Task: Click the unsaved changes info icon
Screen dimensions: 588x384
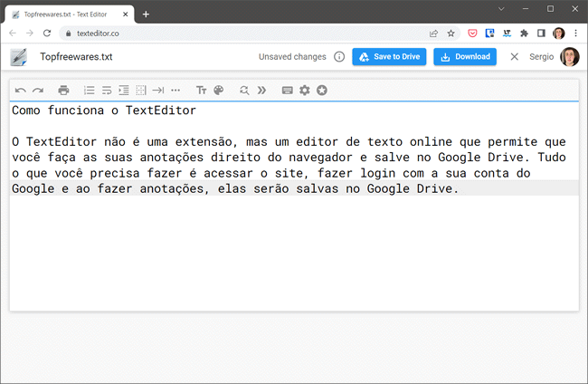Action: click(x=339, y=57)
